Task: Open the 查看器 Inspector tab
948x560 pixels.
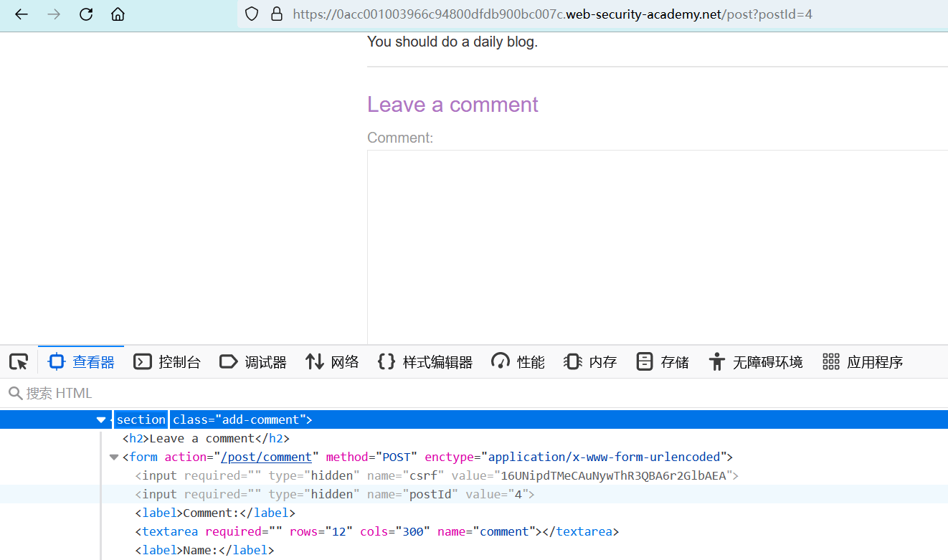Action: point(82,362)
